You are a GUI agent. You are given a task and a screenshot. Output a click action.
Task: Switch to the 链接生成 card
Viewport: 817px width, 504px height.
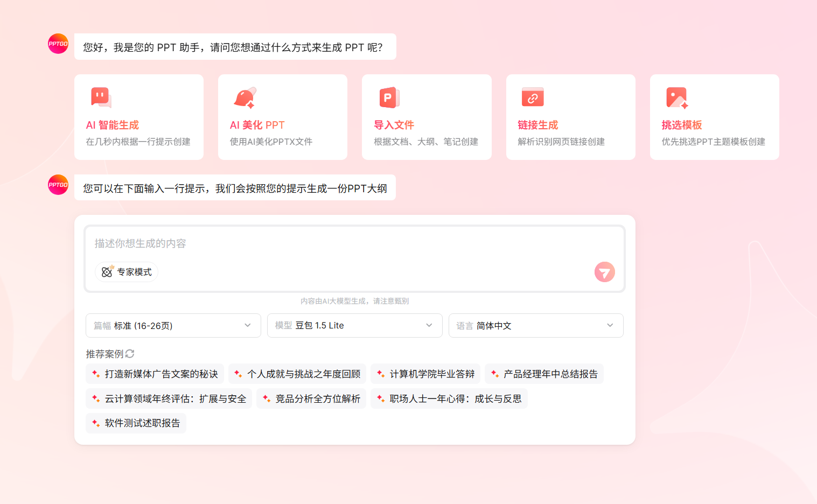pos(570,117)
